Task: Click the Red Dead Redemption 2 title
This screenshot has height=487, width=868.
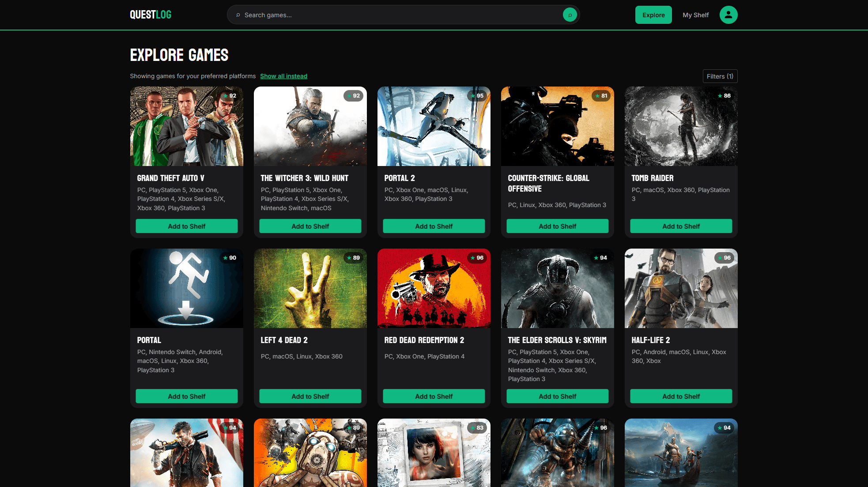Action: click(x=424, y=340)
